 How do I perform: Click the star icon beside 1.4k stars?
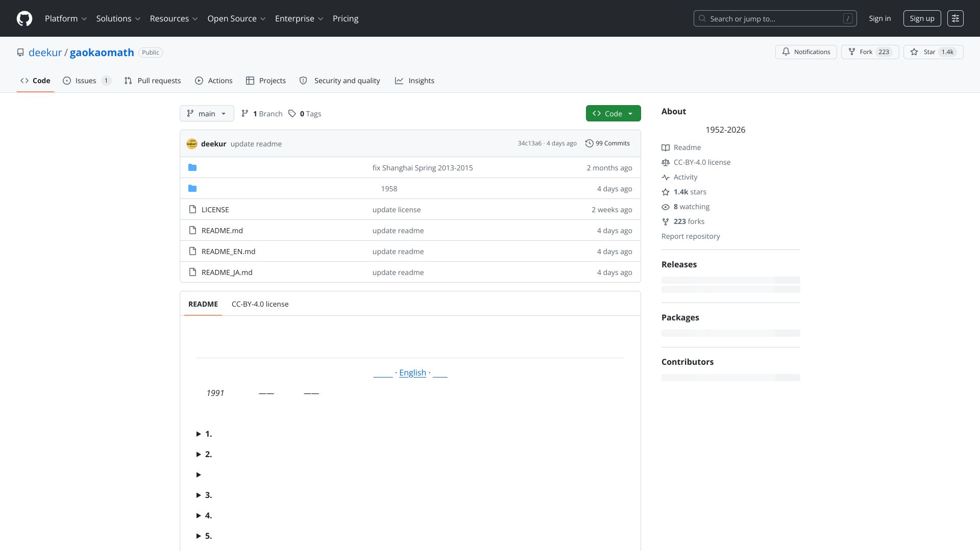coord(666,192)
